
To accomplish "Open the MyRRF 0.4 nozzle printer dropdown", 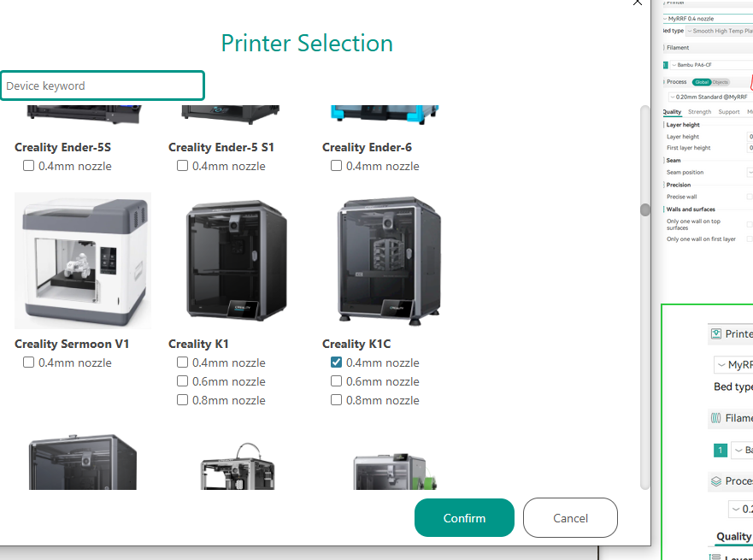I will pyautogui.click(x=708, y=19).
